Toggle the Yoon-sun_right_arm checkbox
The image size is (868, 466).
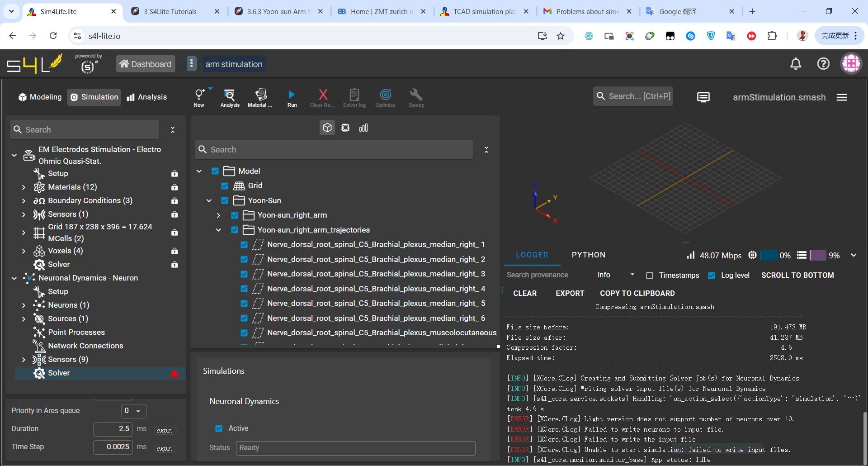tap(235, 215)
